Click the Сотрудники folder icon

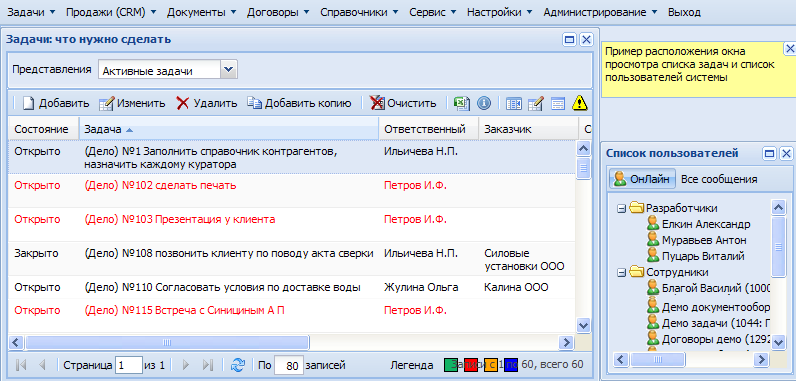tap(637, 272)
